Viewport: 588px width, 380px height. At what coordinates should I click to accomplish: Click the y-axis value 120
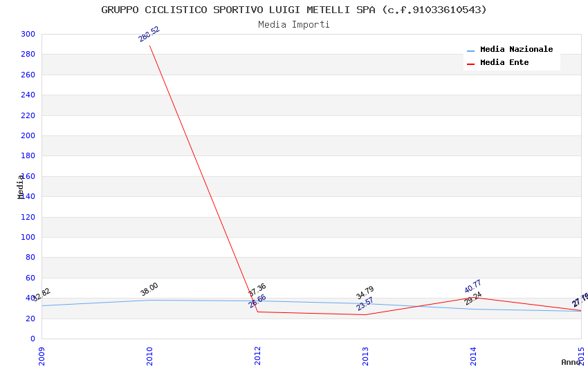[x=28, y=217]
